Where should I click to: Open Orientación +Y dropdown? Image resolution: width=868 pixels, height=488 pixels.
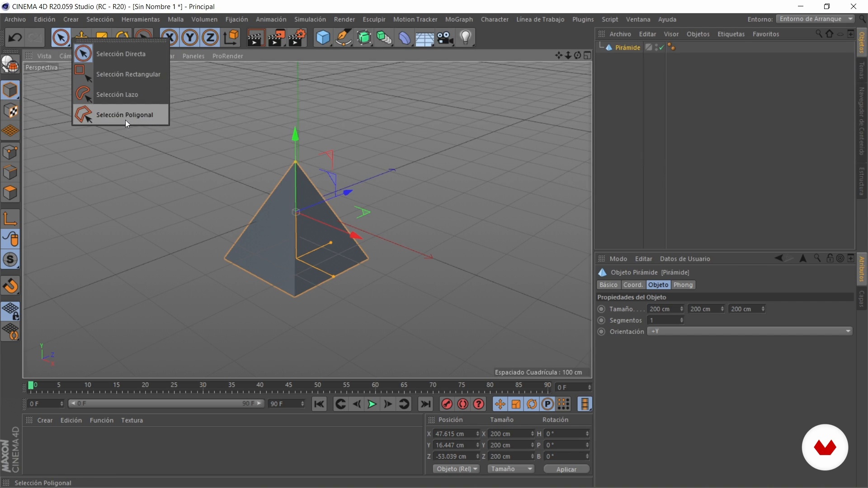750,331
